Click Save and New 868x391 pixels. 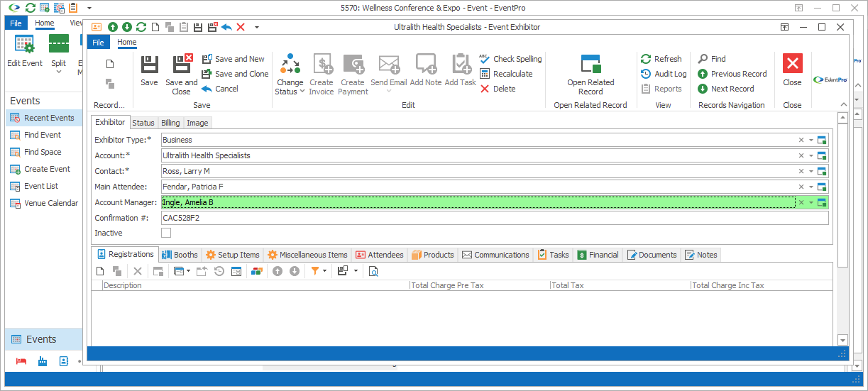(x=233, y=59)
